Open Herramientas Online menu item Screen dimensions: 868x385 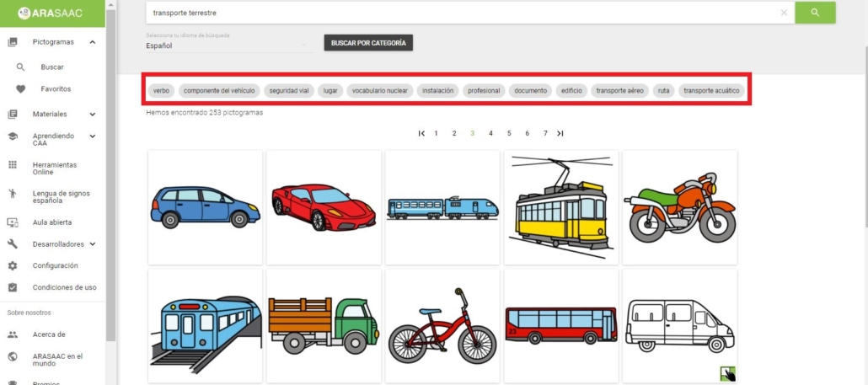(x=54, y=168)
